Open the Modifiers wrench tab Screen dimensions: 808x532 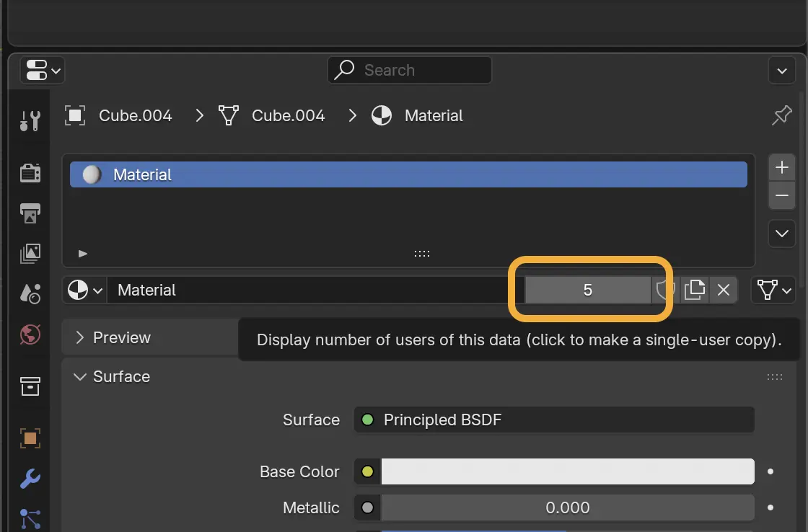coord(30,479)
